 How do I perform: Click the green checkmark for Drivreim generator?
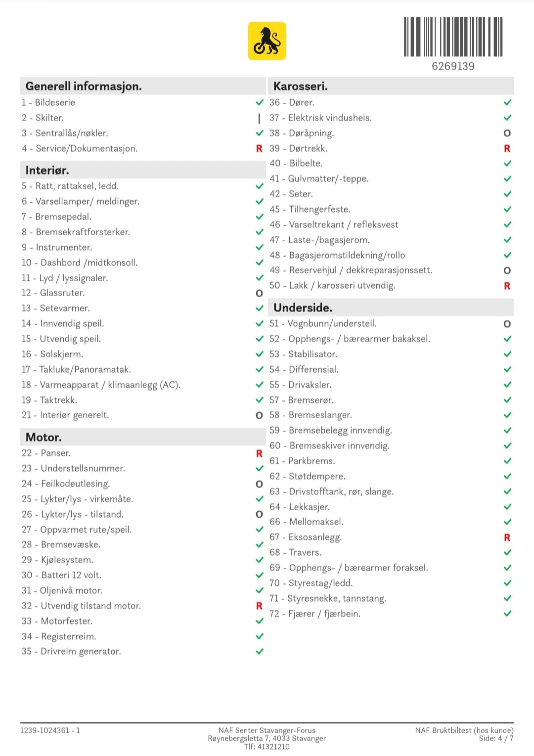point(259,652)
